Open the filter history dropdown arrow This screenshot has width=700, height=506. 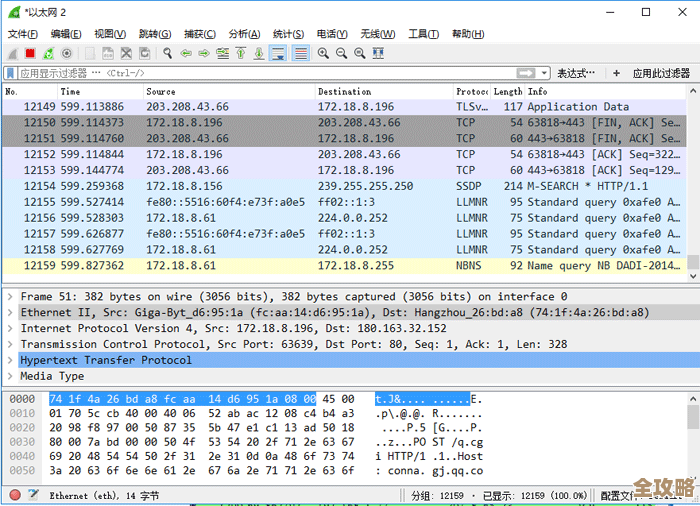[543, 73]
